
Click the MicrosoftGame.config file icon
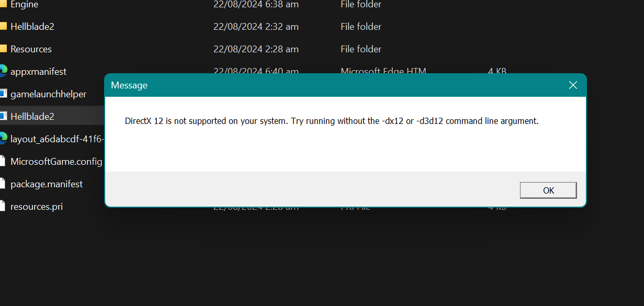[x=3, y=161]
